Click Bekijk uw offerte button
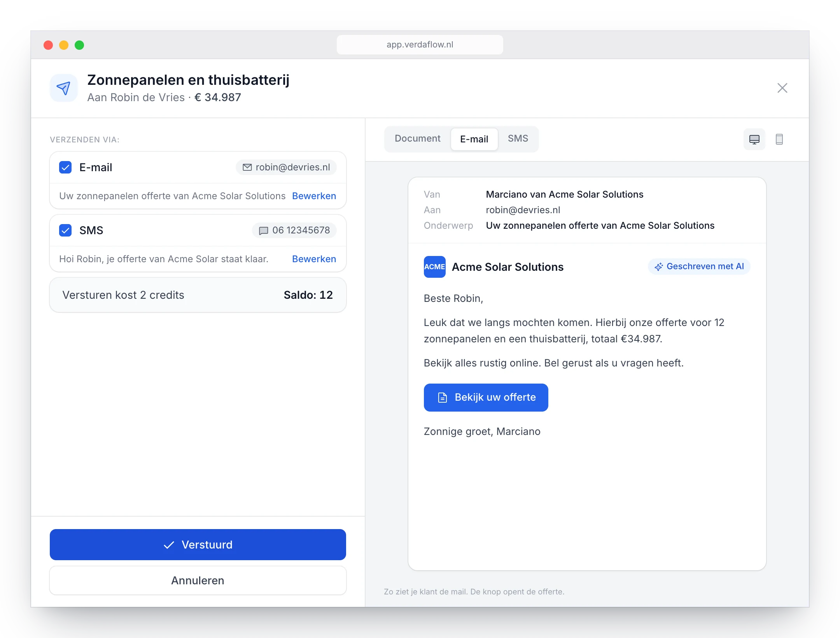Viewport: 840px width, 638px height. [x=486, y=397]
